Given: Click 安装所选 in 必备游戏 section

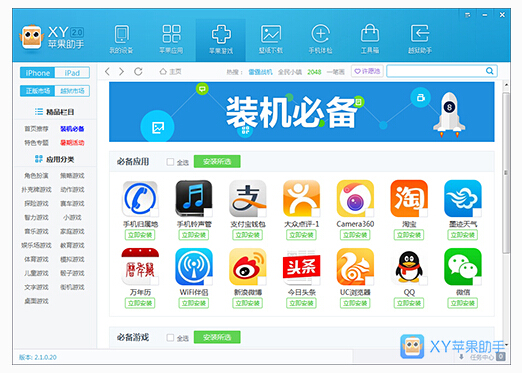Looking at the screenshot, I should coord(217,337).
